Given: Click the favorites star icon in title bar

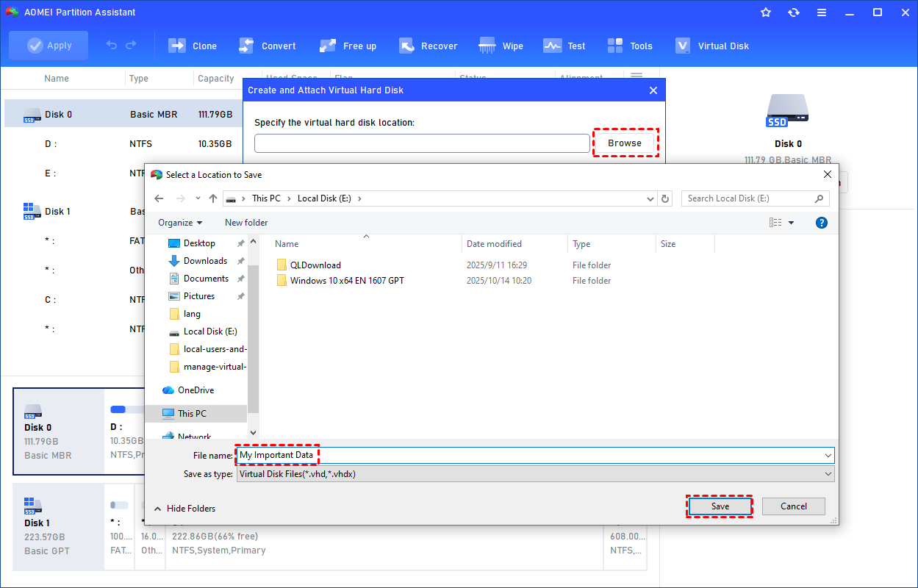Looking at the screenshot, I should coord(766,12).
